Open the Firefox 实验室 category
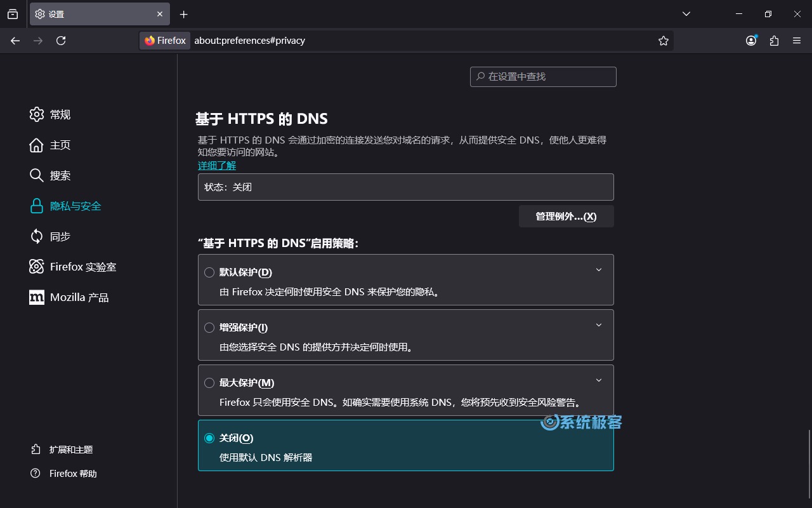The width and height of the screenshot is (812, 508). pos(73,267)
